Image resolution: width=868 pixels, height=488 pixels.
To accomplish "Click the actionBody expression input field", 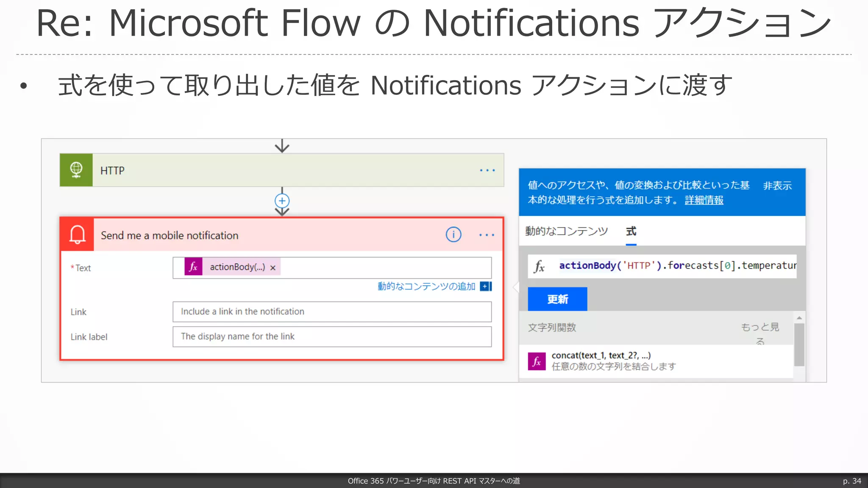I will click(x=662, y=266).
